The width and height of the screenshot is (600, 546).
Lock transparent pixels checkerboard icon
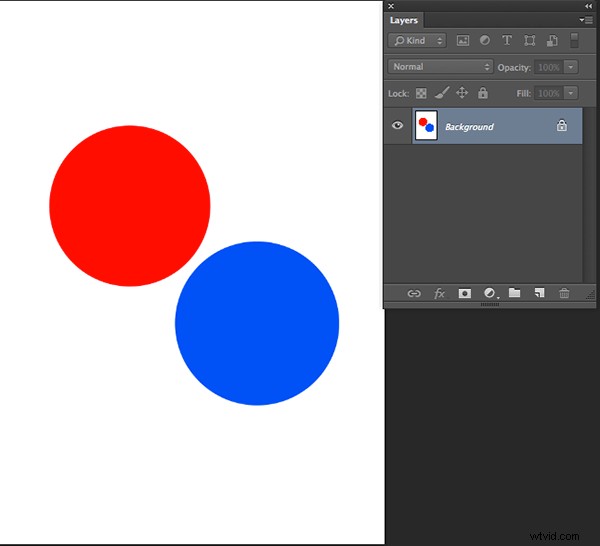421,93
